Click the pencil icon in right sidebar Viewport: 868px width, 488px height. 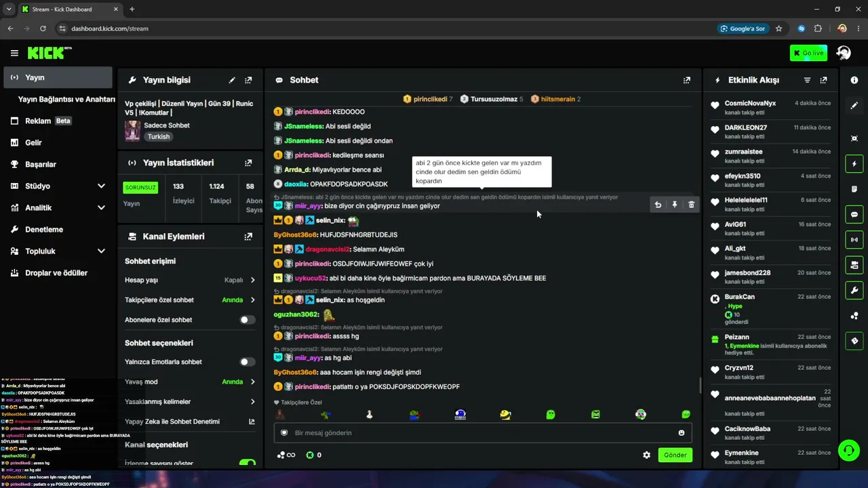pos(854,106)
